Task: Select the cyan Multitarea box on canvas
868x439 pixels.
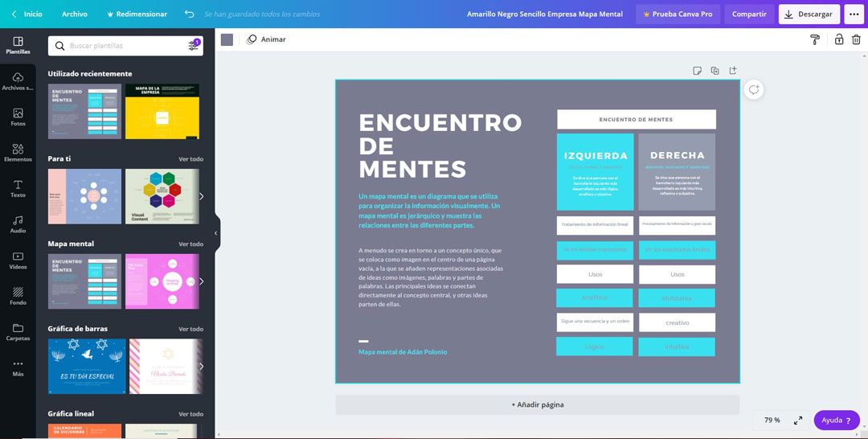Action: 677,297
